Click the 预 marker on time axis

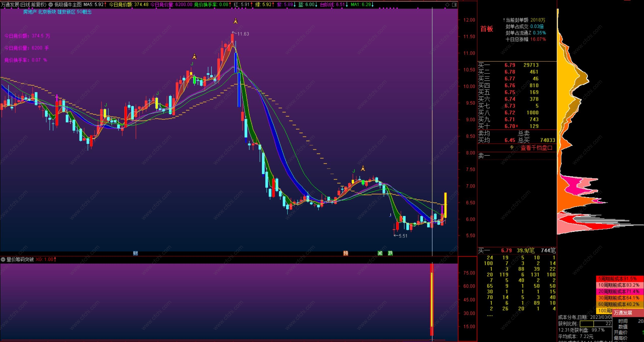click(x=346, y=253)
